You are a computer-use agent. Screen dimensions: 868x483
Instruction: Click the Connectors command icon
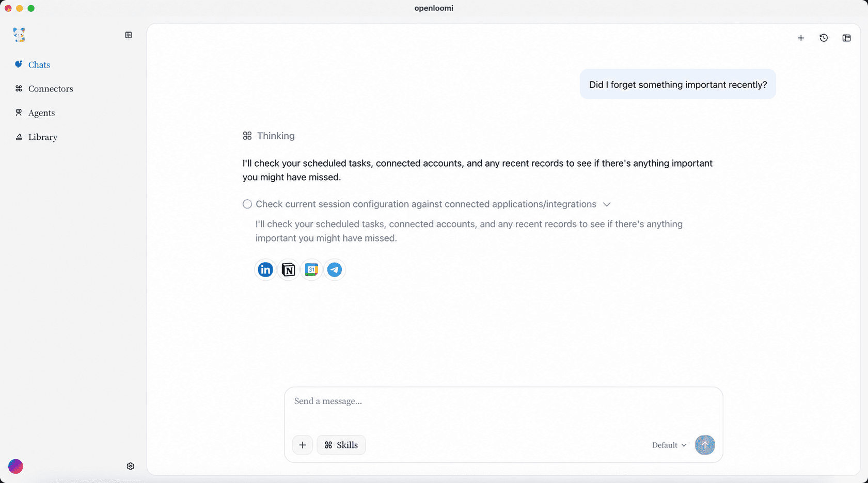(x=19, y=89)
